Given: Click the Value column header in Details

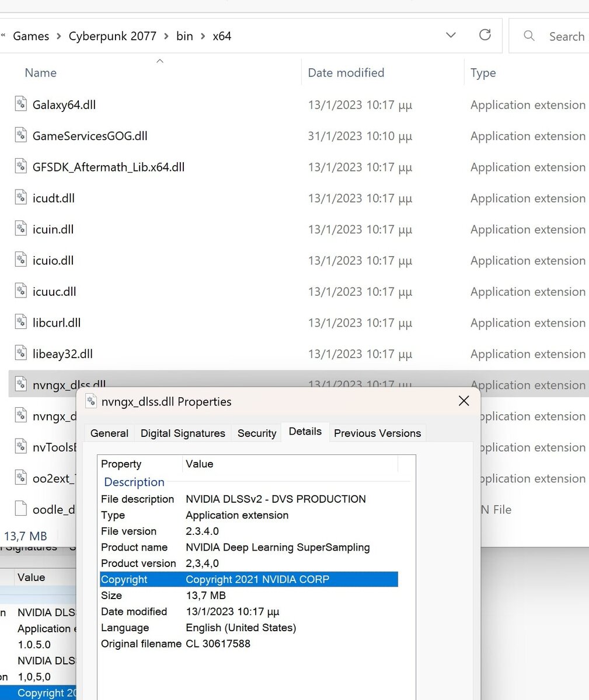Looking at the screenshot, I should tap(199, 464).
